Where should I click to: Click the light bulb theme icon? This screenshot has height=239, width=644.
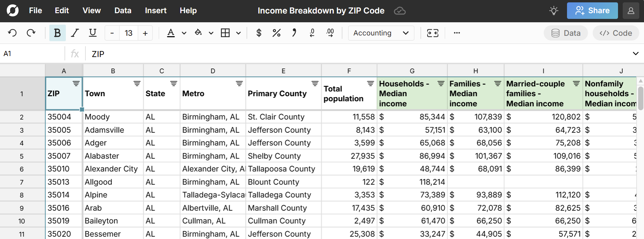pos(554,11)
